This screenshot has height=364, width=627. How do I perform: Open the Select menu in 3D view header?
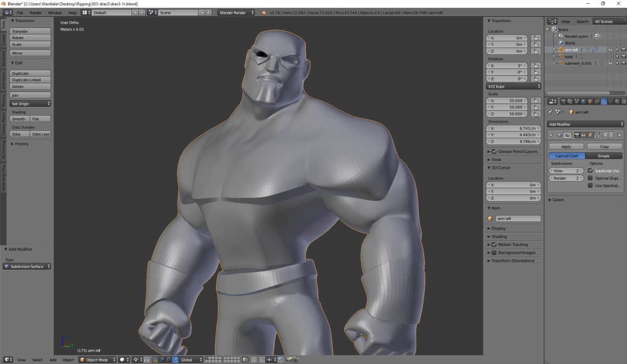[x=38, y=360]
